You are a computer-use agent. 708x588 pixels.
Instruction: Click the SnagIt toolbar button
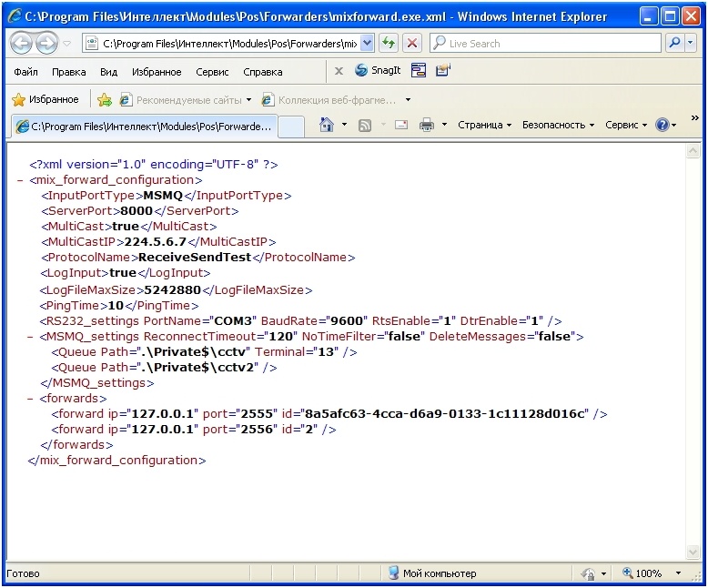(x=378, y=71)
